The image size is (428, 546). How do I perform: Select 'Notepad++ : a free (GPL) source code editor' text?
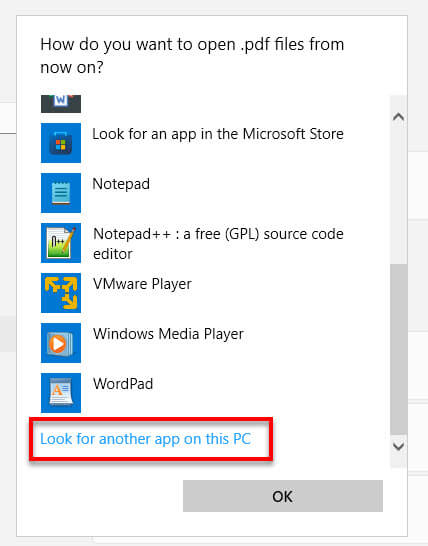218,243
